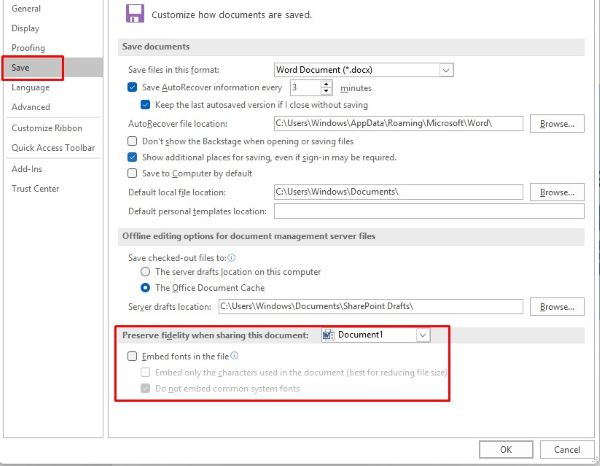Open the General options category

tap(26, 8)
